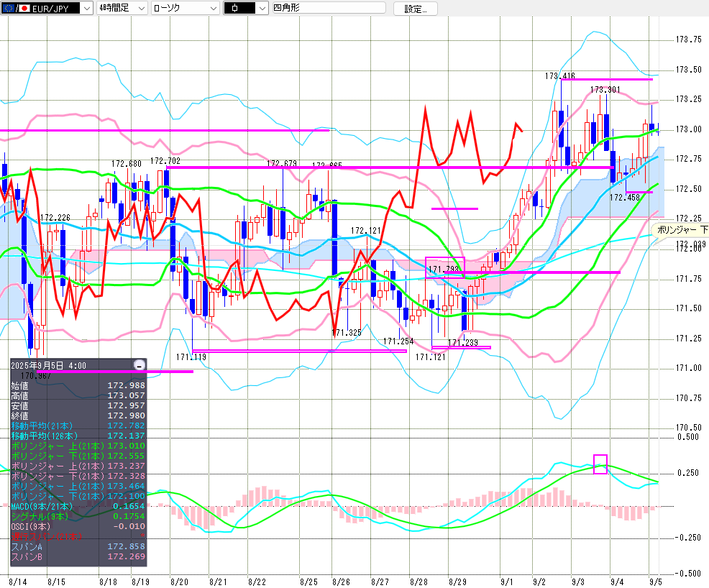The width and height of the screenshot is (709, 588).
Task: Click the 173.75 price axis label
Action: pos(689,40)
